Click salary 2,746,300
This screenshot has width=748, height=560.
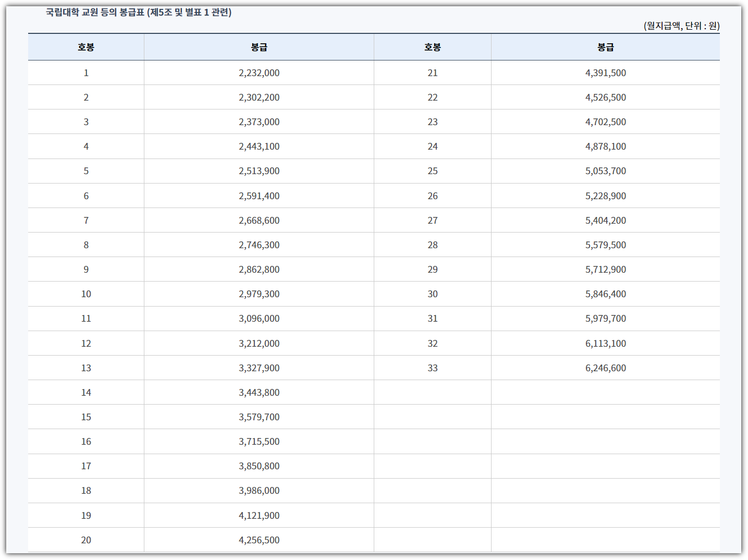coord(259,245)
